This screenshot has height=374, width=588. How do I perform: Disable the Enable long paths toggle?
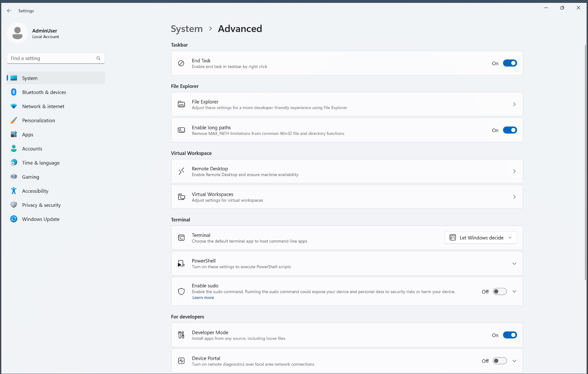point(510,130)
